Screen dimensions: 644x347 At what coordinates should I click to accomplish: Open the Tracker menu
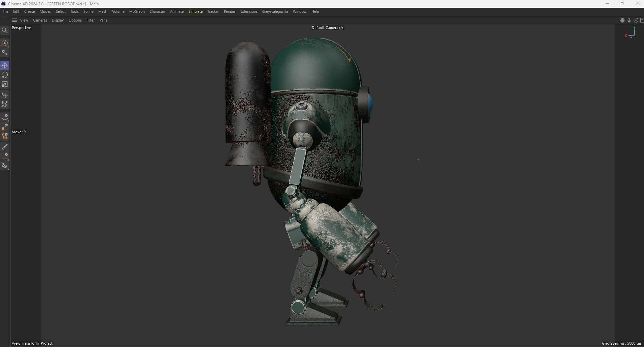[x=213, y=11]
